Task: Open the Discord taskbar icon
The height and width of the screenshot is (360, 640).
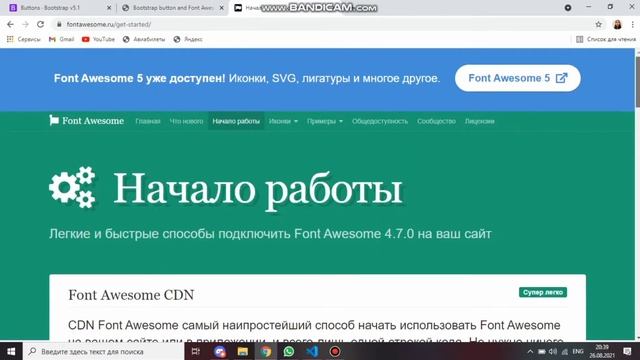Action: coord(220,351)
